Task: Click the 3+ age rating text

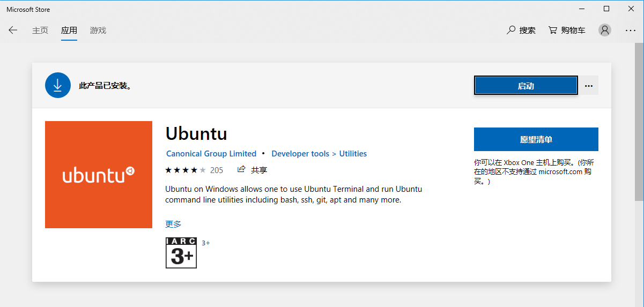Action: click(206, 243)
